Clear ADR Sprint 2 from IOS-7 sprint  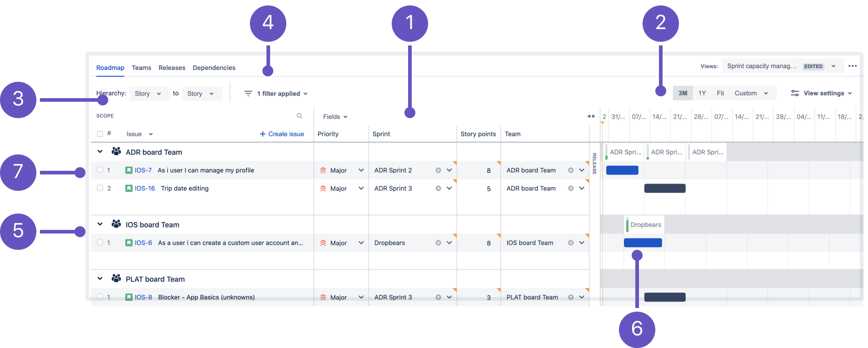click(x=438, y=170)
